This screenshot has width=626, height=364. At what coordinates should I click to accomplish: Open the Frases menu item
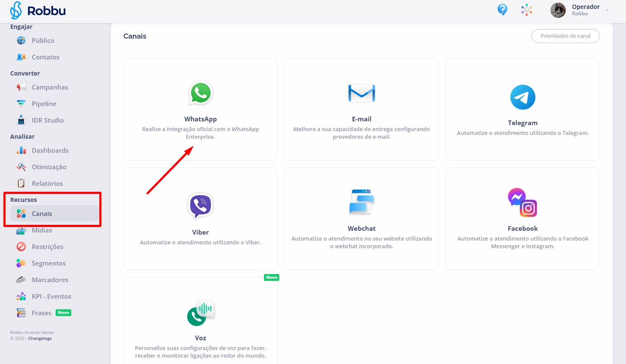tap(42, 313)
